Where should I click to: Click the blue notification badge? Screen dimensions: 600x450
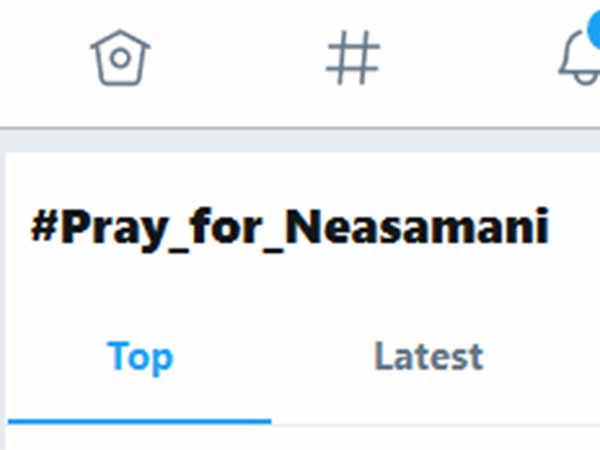592,28
